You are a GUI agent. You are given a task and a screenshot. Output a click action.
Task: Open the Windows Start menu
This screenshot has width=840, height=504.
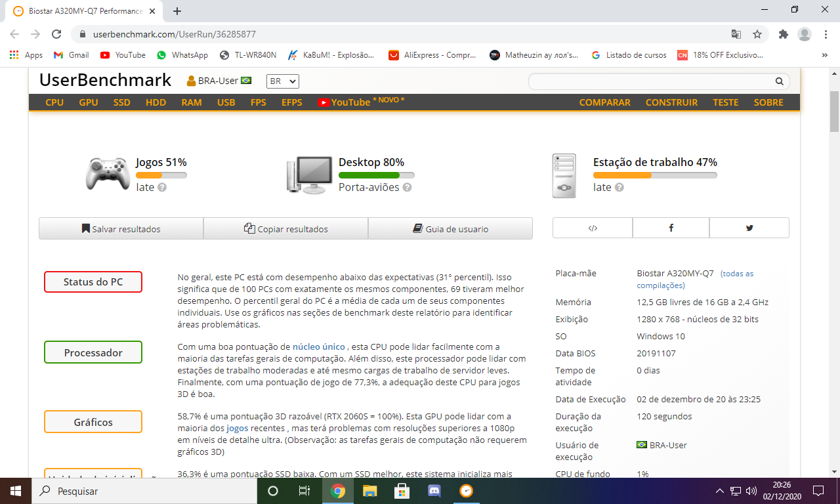pyautogui.click(x=16, y=491)
